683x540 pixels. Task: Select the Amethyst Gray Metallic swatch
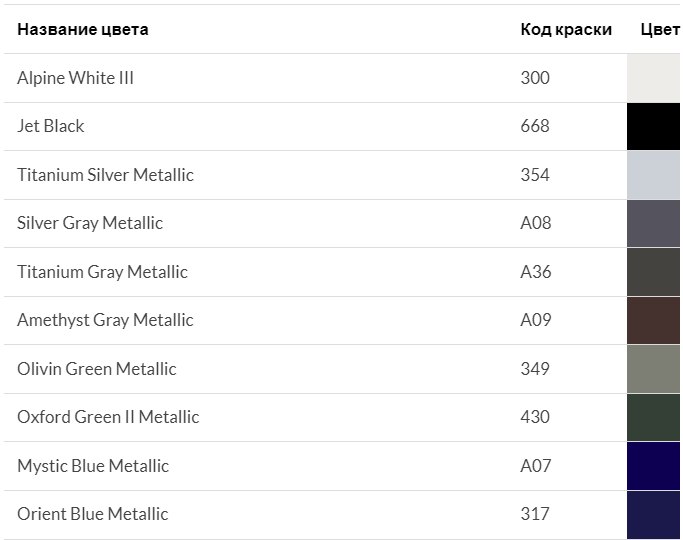tap(654, 321)
